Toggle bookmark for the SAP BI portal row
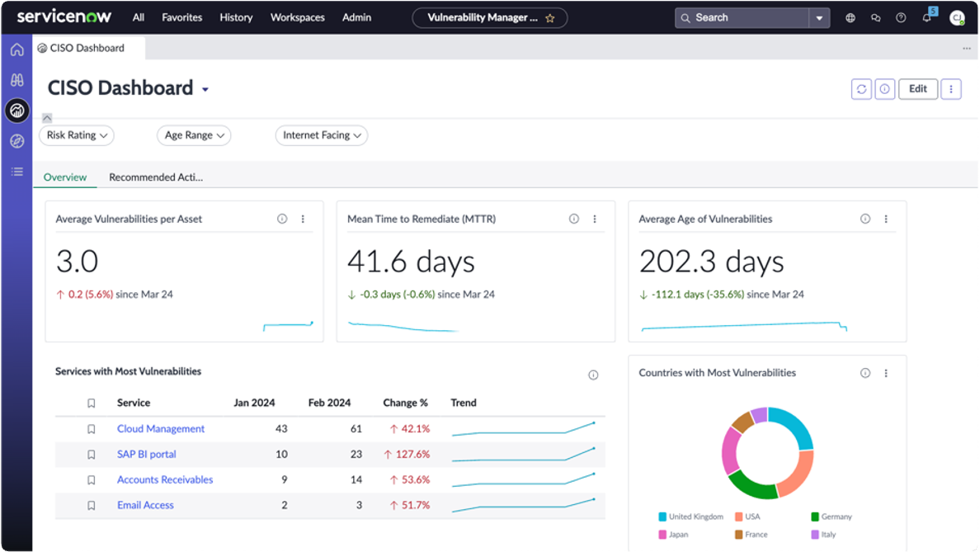The width and height of the screenshot is (980, 552). point(92,455)
